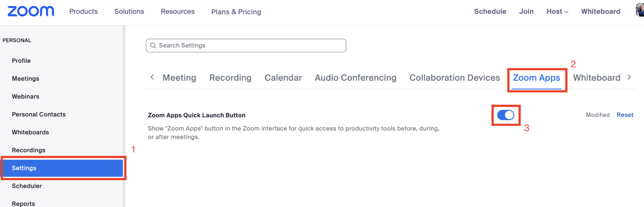Select Settings in the sidebar
The image size is (644, 207).
point(24,168)
